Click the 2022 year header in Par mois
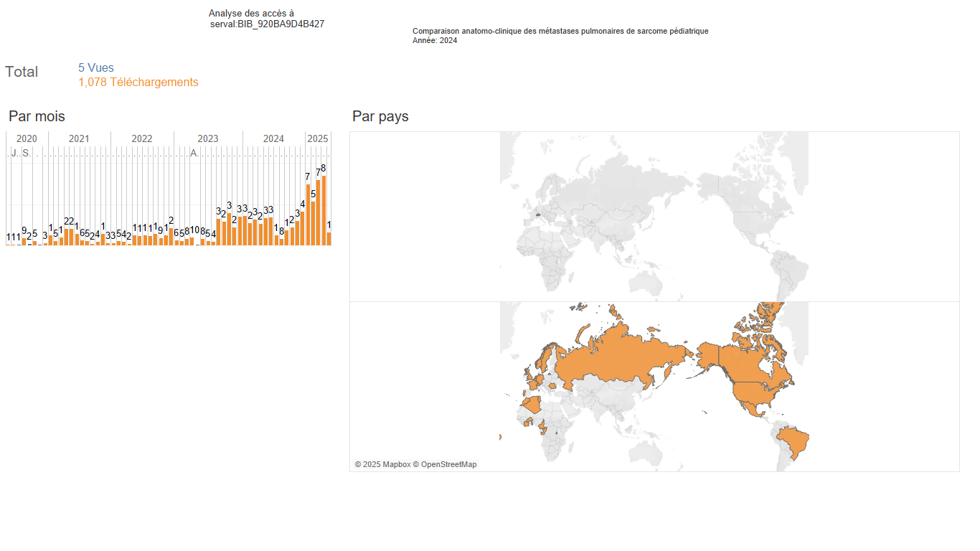This screenshot has height=551, width=980. (142, 138)
